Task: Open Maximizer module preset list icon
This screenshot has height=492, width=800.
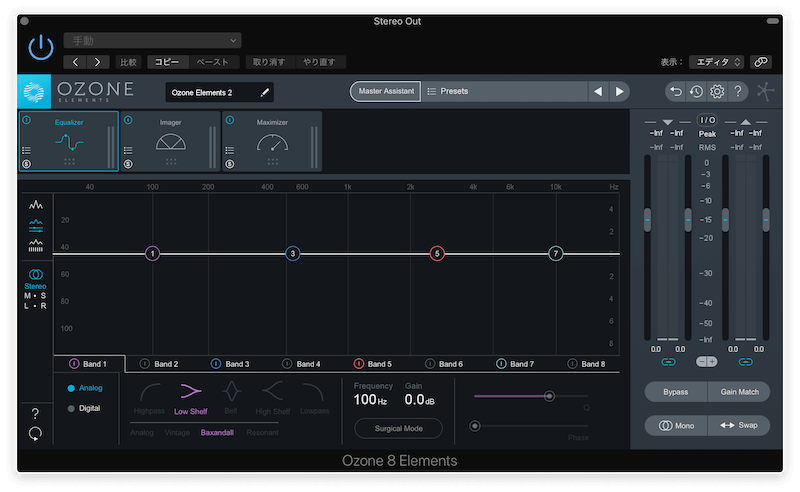Action: 230,151
